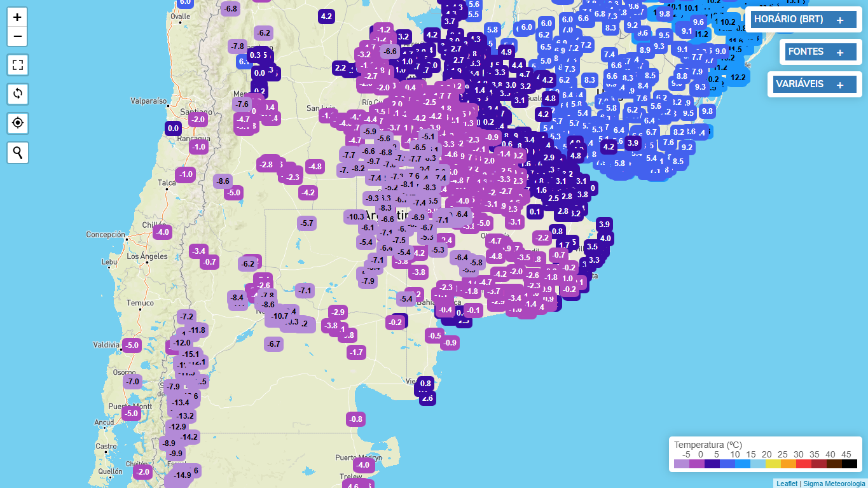868x488 pixels.
Task: Open the magnifier search tool
Action: coord(17,153)
